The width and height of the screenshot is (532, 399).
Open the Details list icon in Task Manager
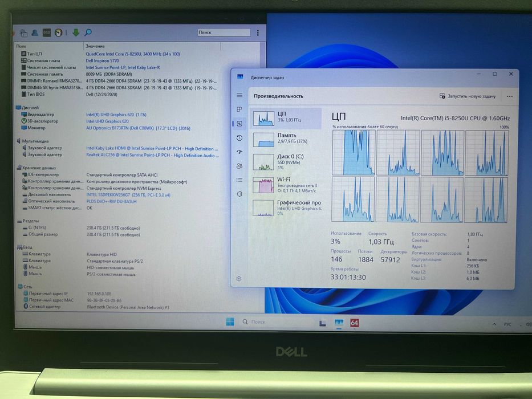click(x=239, y=180)
